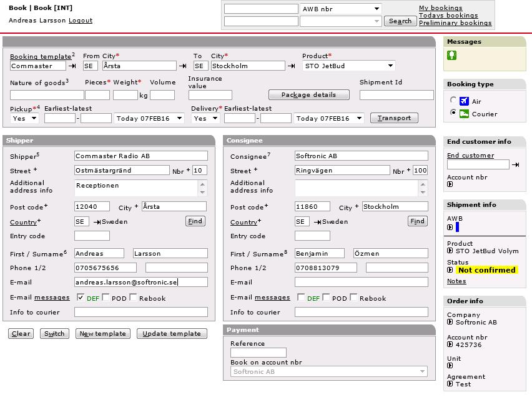The image size is (532, 397).
Task: Click the arrow icon under AWB
Action: tap(450, 227)
